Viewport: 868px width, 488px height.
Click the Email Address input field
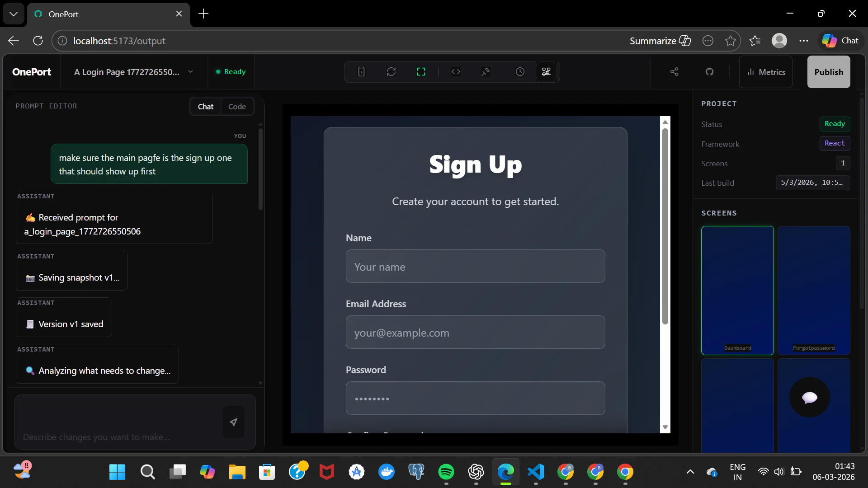coord(475,333)
